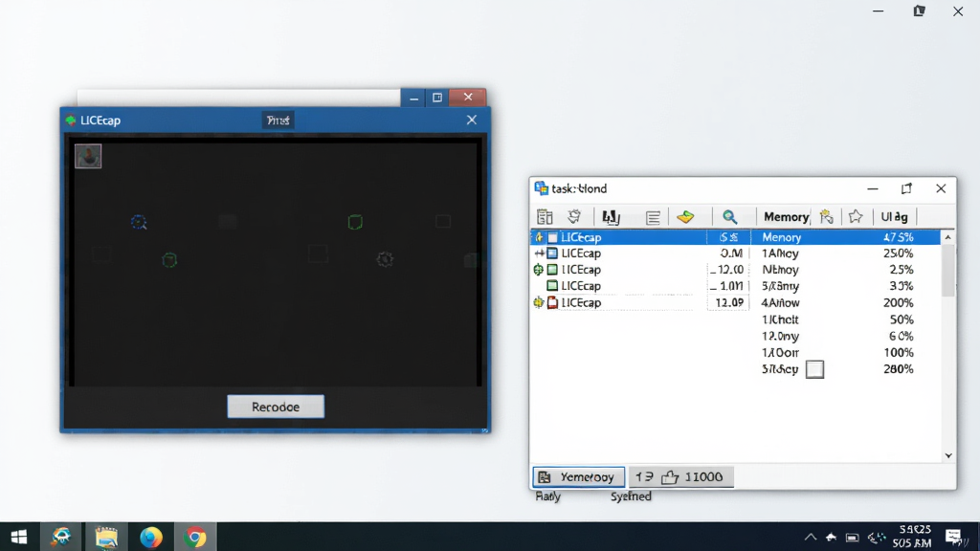Viewport: 980px width, 551px height.
Task: Expand the plus node beside the 0.M LICEcap row
Action: point(539,253)
